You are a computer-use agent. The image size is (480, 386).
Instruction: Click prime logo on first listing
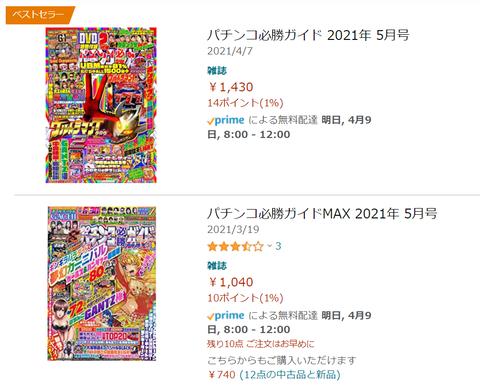[x=226, y=120]
